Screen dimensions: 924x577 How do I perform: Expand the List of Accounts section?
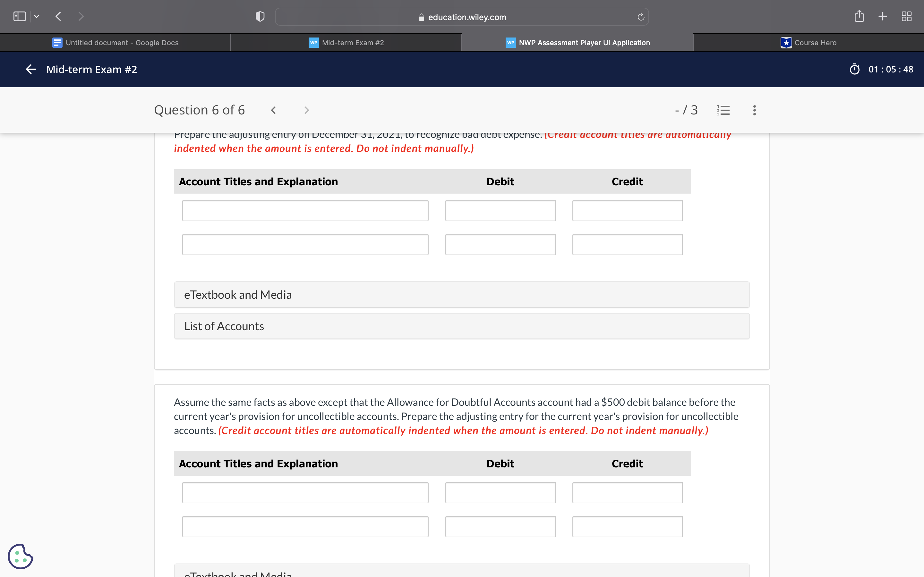click(461, 325)
